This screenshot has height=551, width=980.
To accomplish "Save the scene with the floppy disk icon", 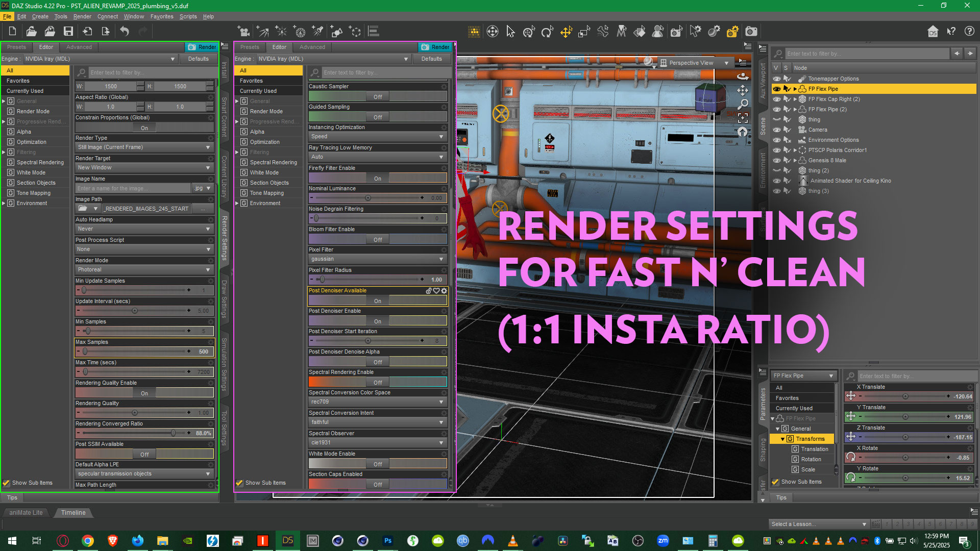I will (x=68, y=32).
